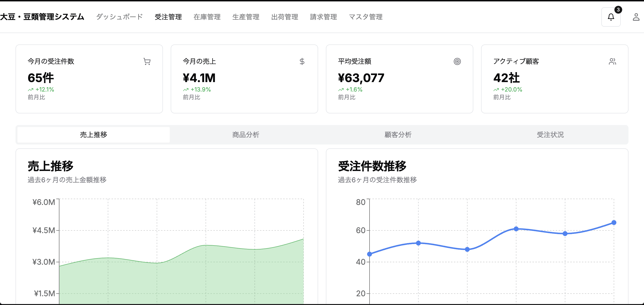644x305 pixels.
Task: Click the 売上推移 chart heading
Action: click(x=50, y=166)
